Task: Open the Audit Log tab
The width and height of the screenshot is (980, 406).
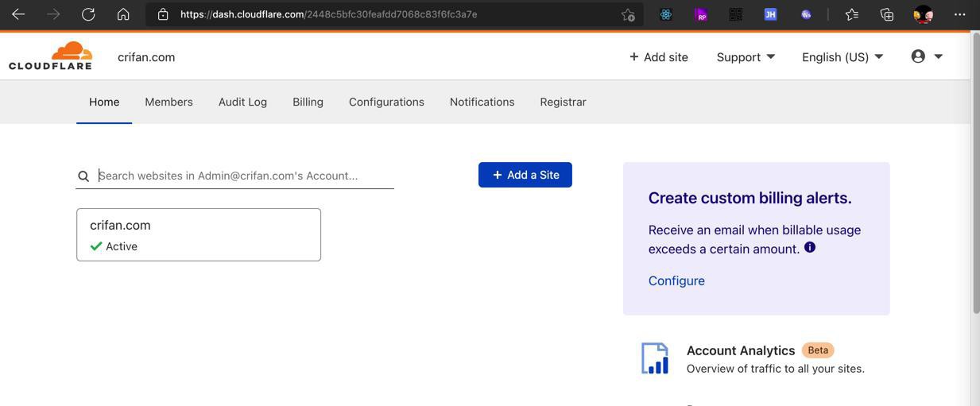Action: click(x=242, y=102)
